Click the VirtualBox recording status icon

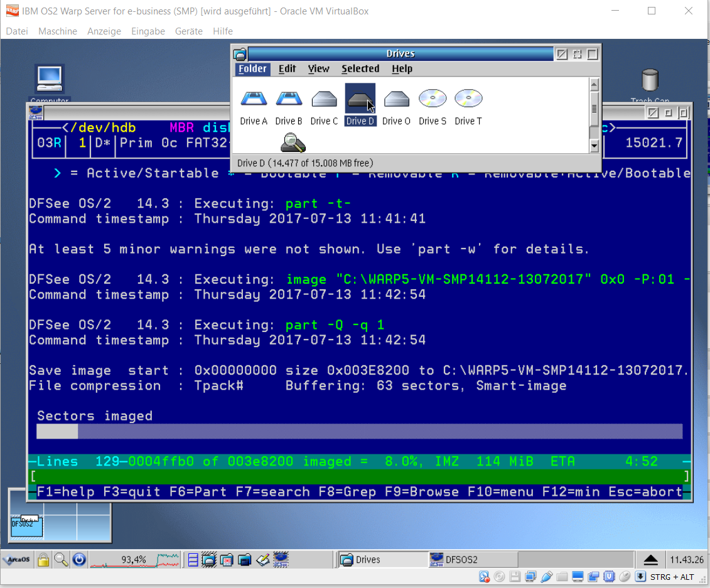(x=594, y=577)
